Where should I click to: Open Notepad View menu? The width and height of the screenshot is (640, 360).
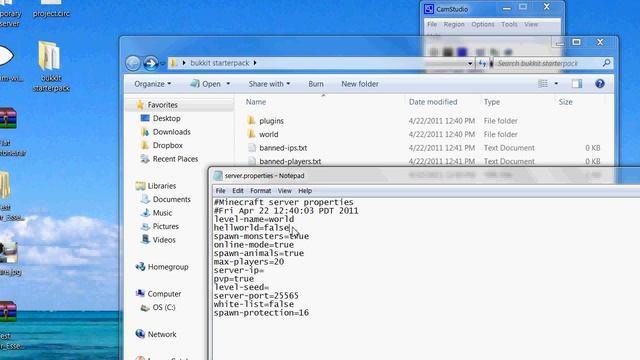tap(284, 191)
